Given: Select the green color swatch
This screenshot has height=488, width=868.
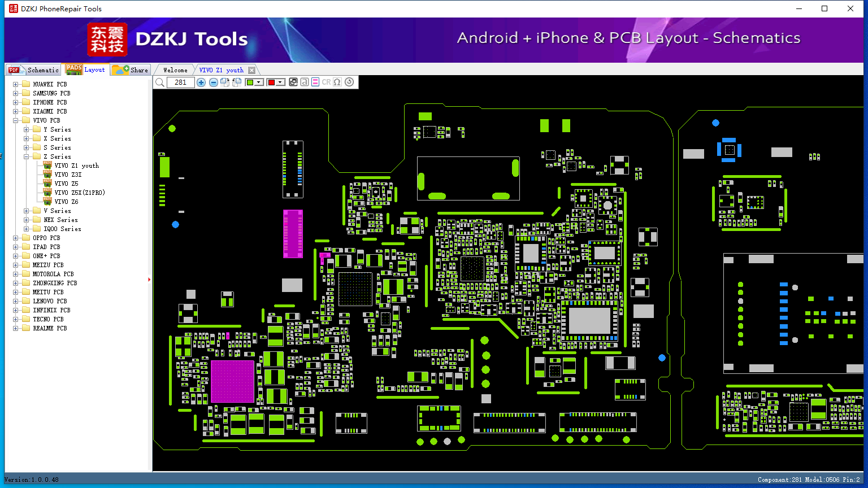Looking at the screenshot, I should (x=250, y=82).
